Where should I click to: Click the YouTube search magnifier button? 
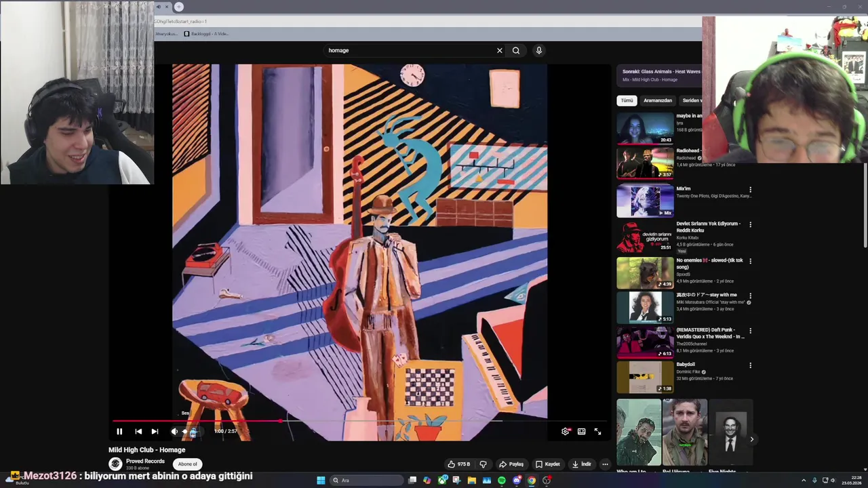point(516,50)
